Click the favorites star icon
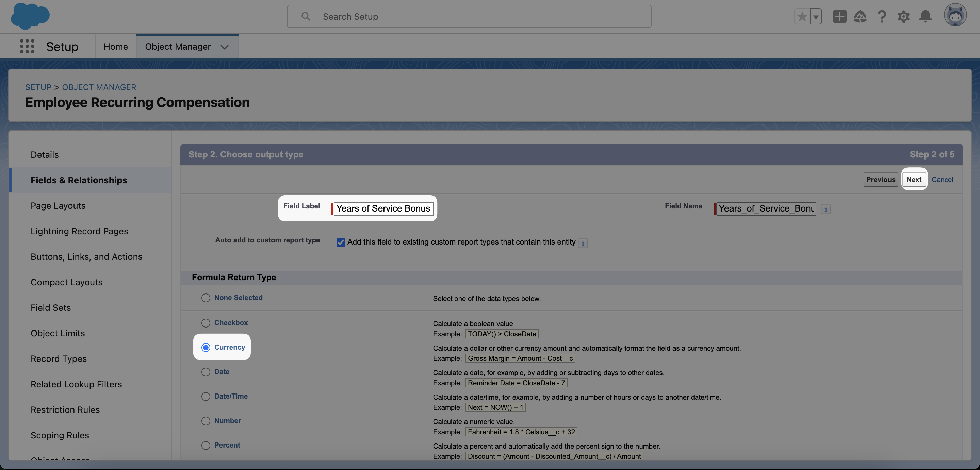 click(x=802, y=16)
